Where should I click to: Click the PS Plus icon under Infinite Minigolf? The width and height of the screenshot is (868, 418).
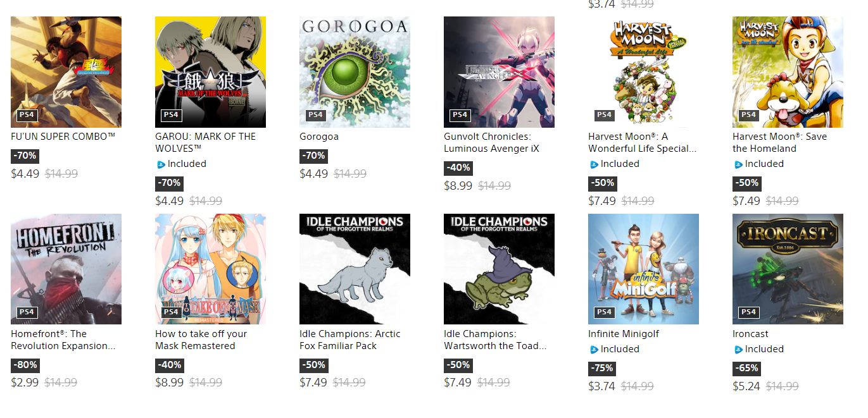(594, 350)
